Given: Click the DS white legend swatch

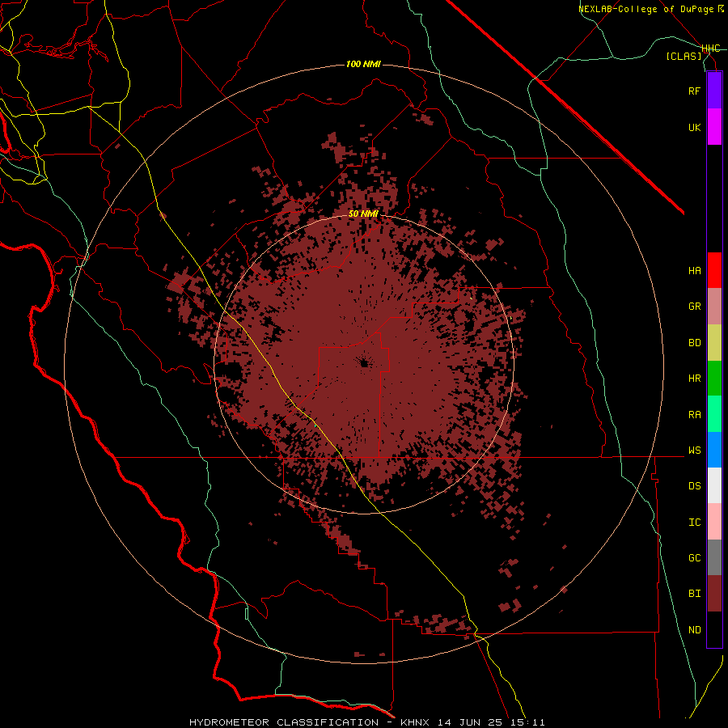Looking at the screenshot, I should pos(714,485).
